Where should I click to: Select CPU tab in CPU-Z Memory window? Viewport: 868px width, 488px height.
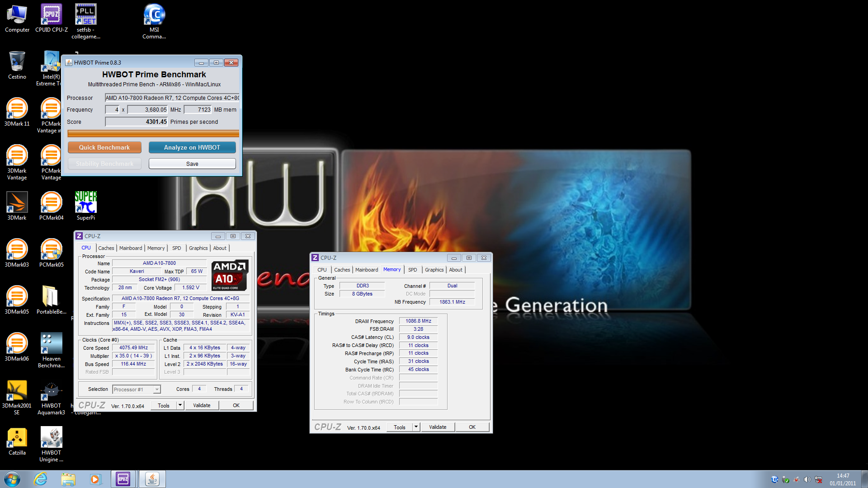322,270
